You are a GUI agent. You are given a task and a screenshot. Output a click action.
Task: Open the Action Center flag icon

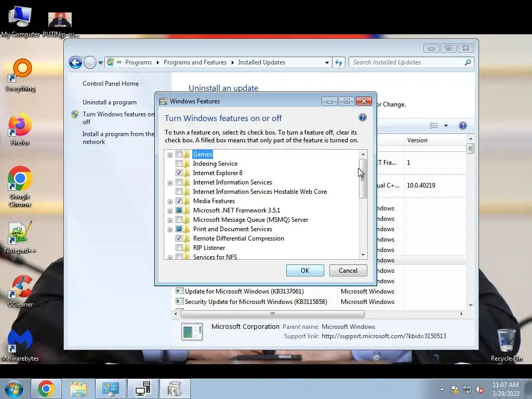[454, 390]
